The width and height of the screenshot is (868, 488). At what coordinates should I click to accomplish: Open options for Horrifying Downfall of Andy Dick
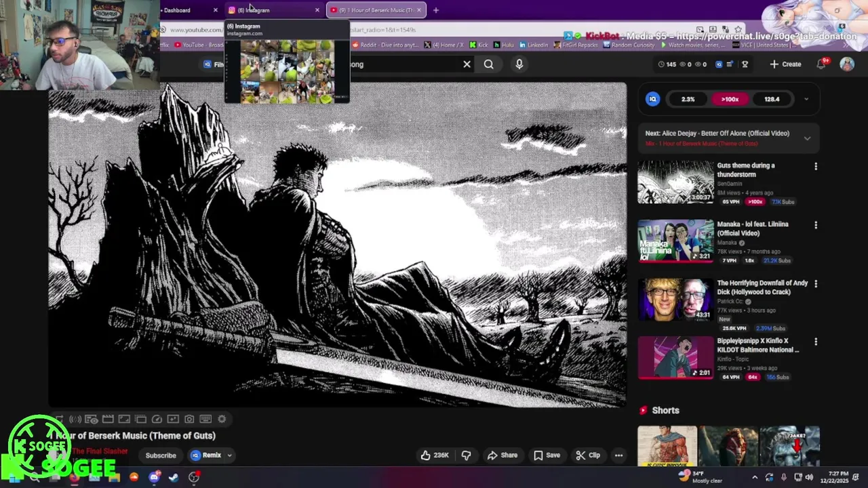pos(816,284)
